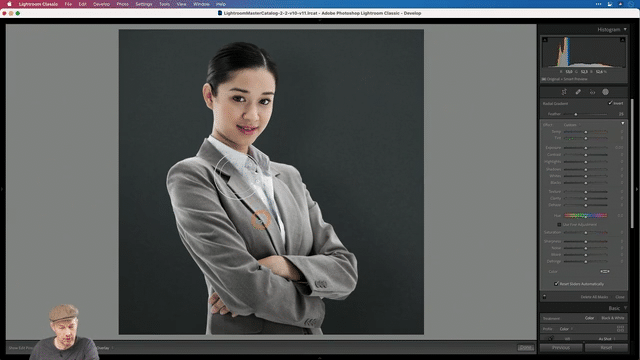Click the Exposure slider handle
Image resolution: width=640 pixels, height=360 pixels.
pos(586,148)
